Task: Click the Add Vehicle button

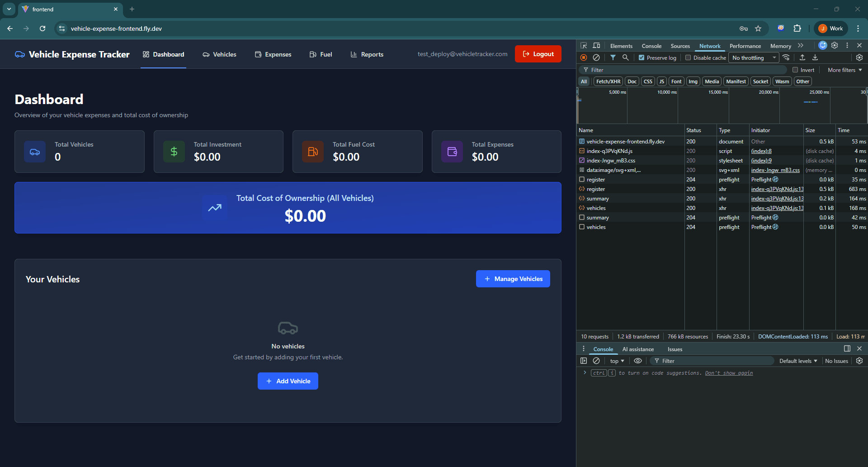Action: [288, 381]
